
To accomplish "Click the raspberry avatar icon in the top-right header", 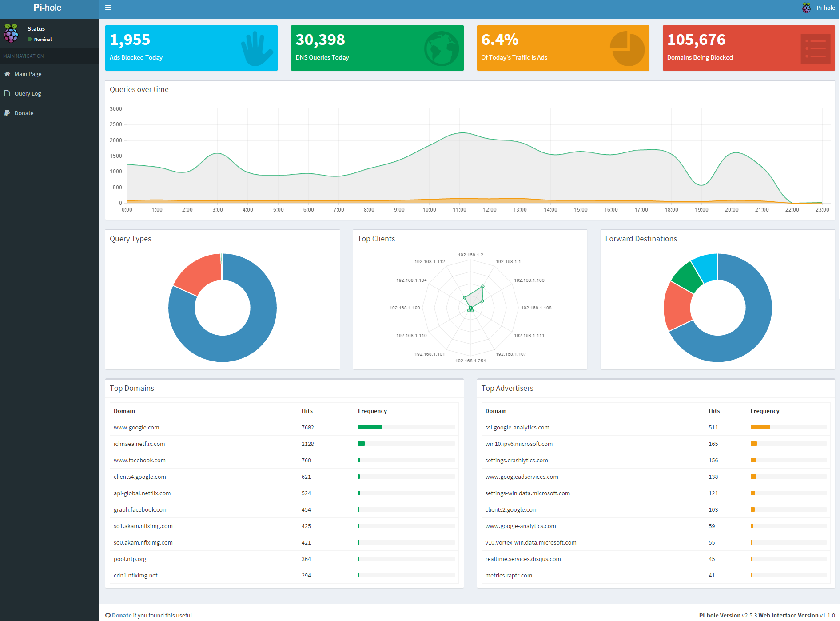I will [x=806, y=8].
